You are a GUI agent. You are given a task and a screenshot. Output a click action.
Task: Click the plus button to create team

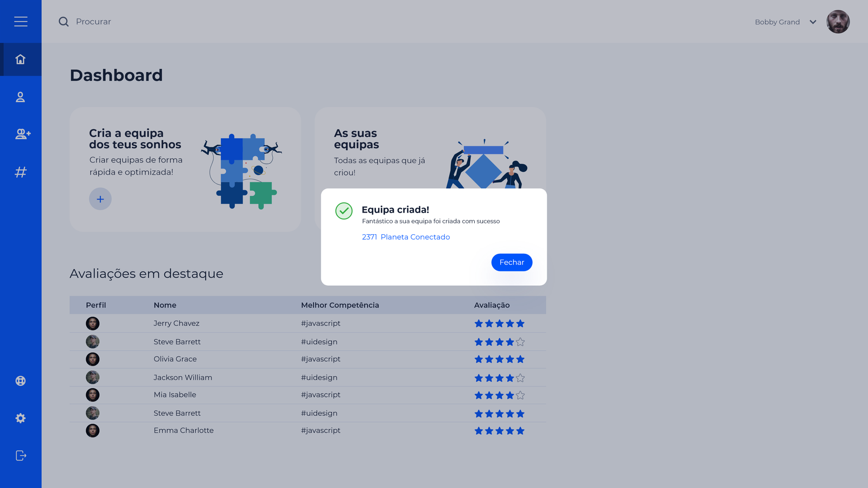pos(100,199)
